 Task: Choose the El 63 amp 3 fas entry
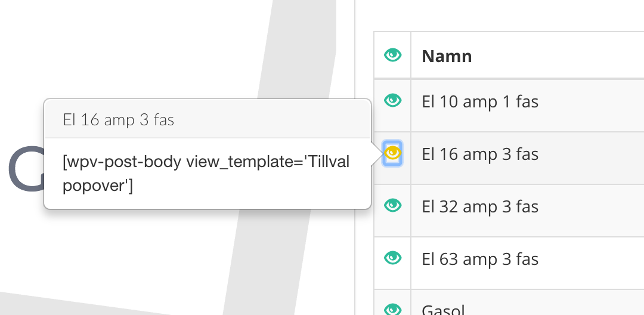pyautogui.click(x=479, y=259)
